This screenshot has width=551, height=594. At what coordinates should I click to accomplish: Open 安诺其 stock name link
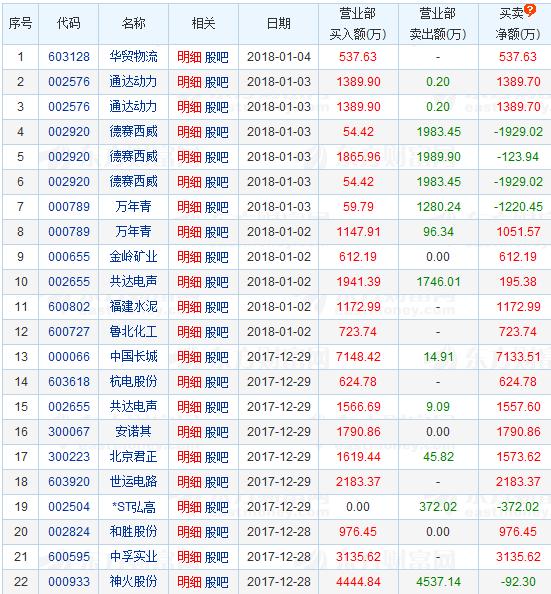(x=133, y=432)
